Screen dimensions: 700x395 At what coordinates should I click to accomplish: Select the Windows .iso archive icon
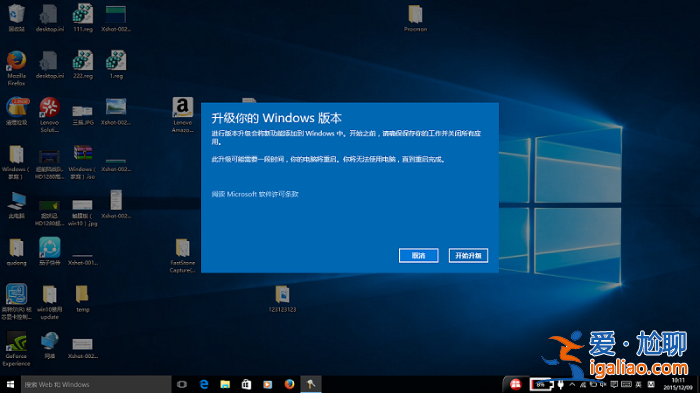pos(83,162)
